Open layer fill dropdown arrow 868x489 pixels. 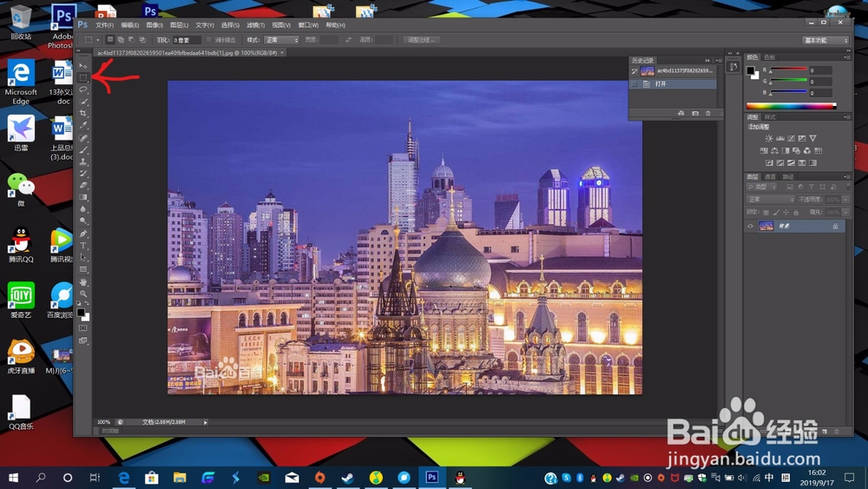(845, 212)
